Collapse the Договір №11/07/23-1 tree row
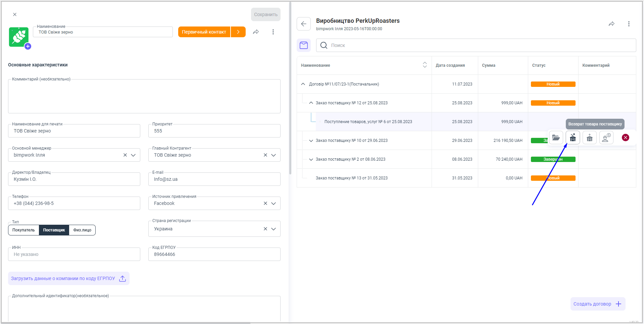Viewport: 644px width, 324px height. pos(303,84)
